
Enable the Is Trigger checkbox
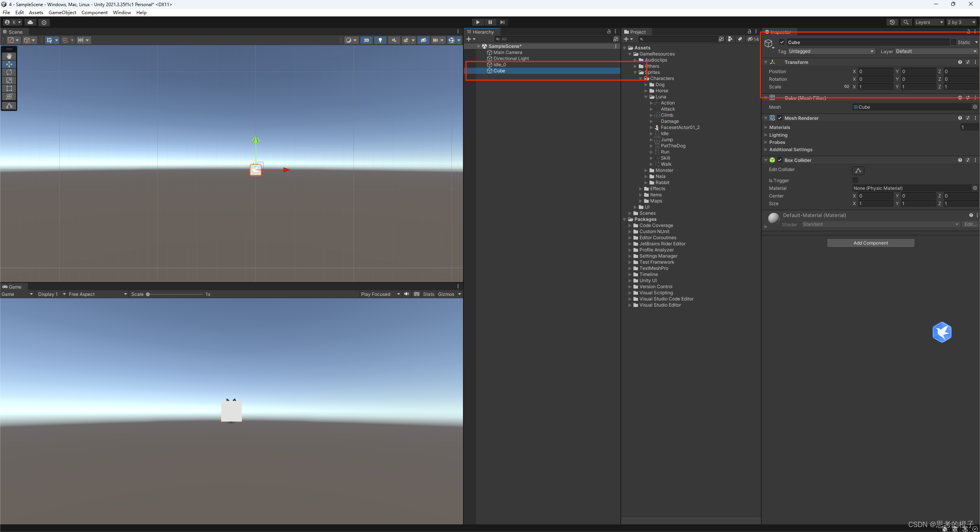tap(855, 180)
